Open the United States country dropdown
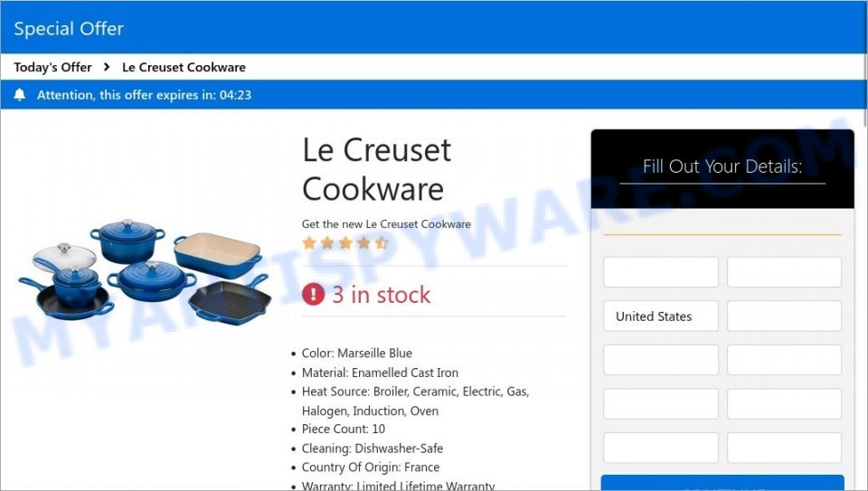The width and height of the screenshot is (868, 491). [x=661, y=316]
